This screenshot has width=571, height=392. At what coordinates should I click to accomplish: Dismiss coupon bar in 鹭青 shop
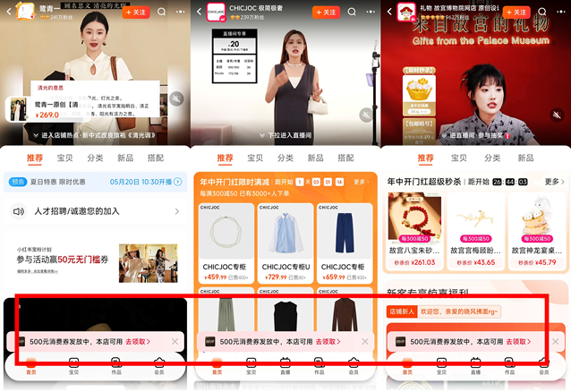point(175,341)
